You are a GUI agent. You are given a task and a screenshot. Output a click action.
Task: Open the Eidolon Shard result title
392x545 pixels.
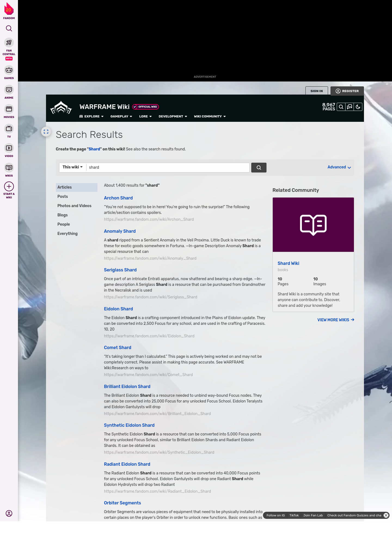pyautogui.click(x=118, y=309)
